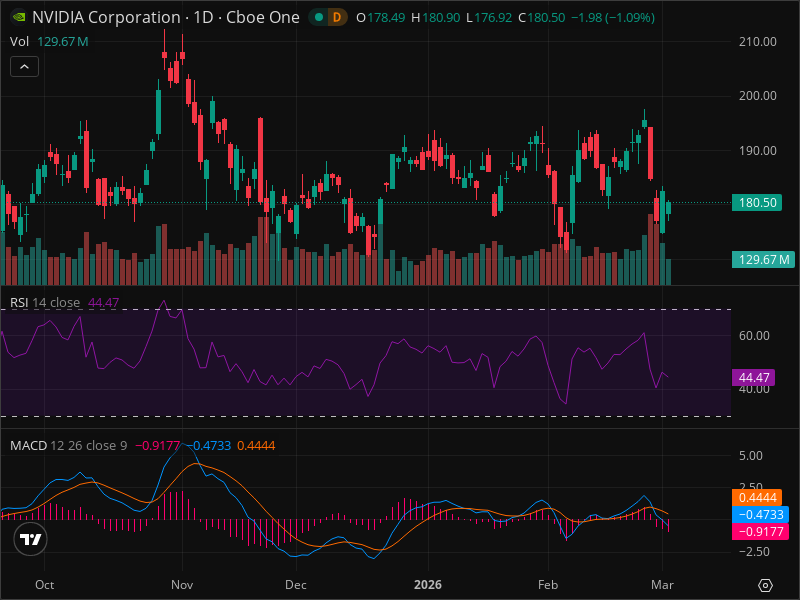
Task: Click the L176.92 low value in header
Action: (x=489, y=18)
